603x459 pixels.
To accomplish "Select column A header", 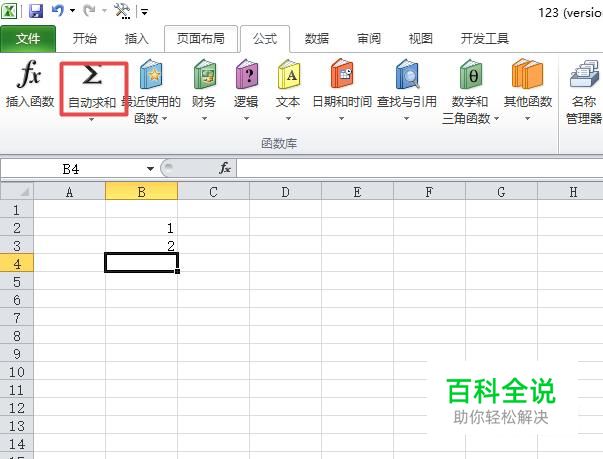I will [x=69, y=191].
